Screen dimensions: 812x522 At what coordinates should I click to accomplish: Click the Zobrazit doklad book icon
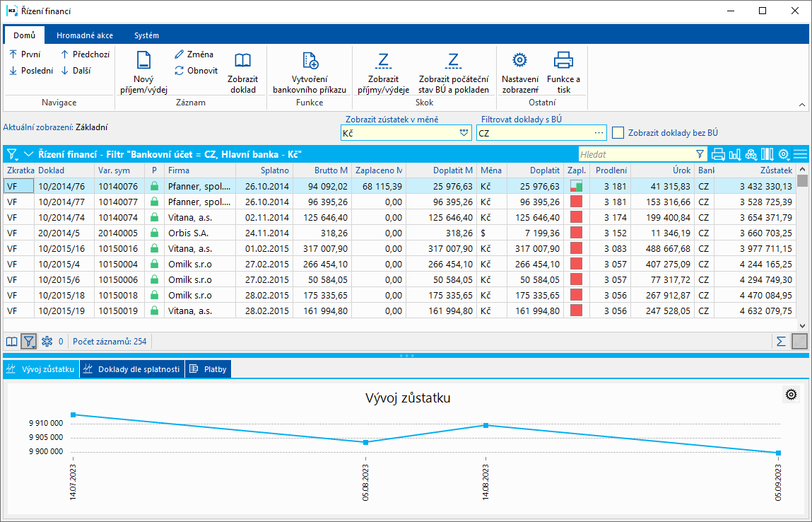[x=242, y=60]
